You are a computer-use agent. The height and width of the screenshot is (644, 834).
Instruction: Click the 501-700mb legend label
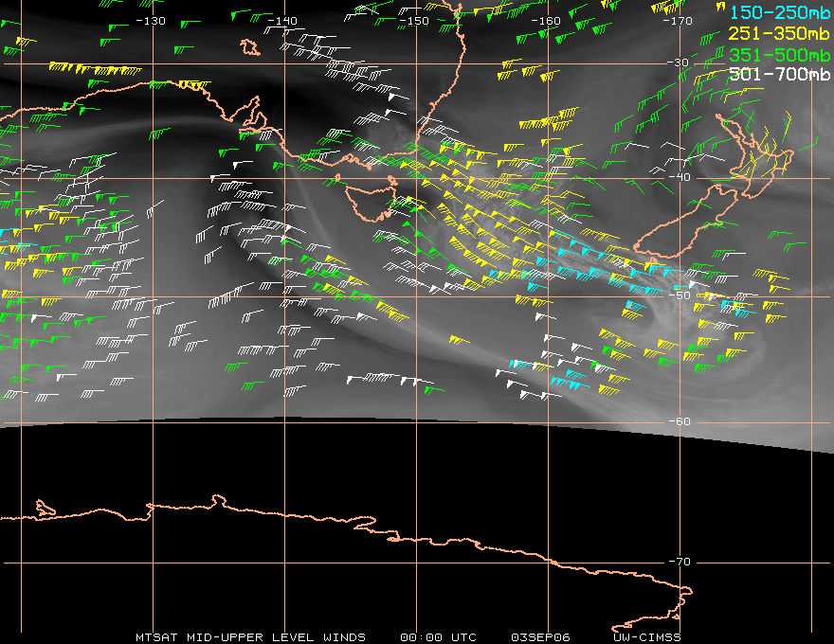click(x=779, y=75)
